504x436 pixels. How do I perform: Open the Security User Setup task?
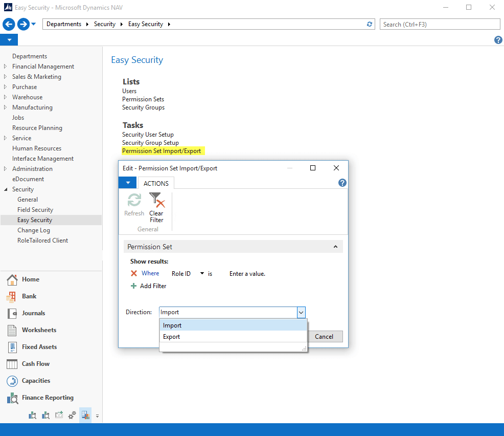[148, 135]
